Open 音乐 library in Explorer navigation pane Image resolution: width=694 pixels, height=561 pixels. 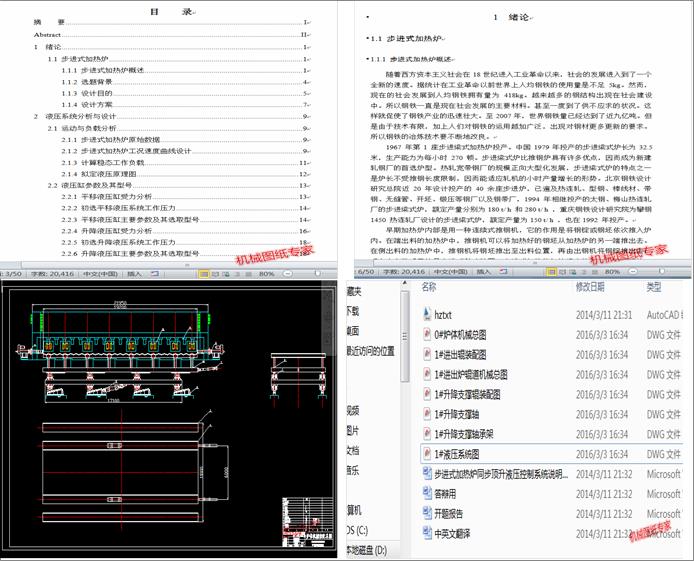tap(353, 470)
